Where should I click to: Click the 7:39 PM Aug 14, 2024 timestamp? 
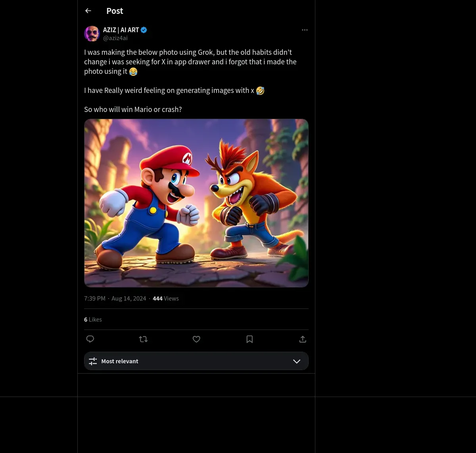click(115, 299)
